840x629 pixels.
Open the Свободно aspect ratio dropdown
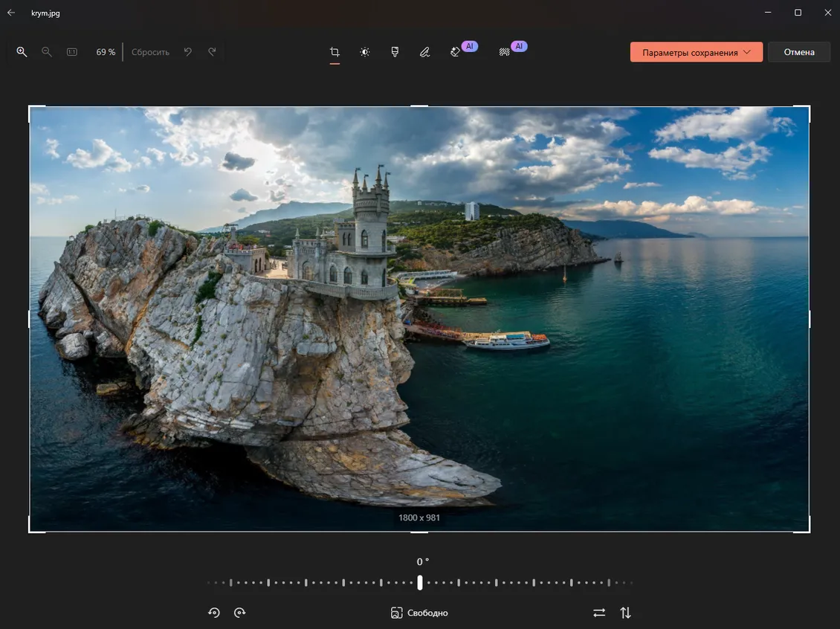[x=419, y=612]
